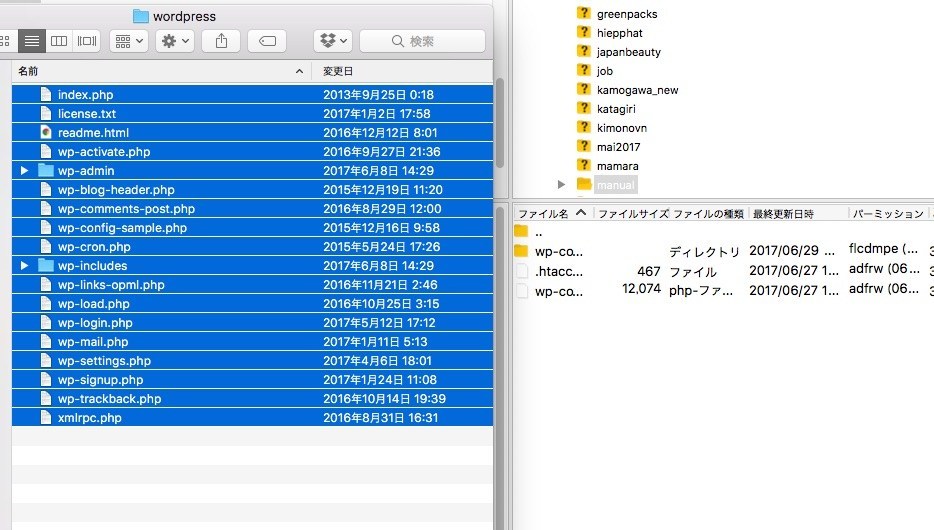The width and height of the screenshot is (934, 530).
Task: Select the wp-activate.php file
Action: [x=253, y=152]
